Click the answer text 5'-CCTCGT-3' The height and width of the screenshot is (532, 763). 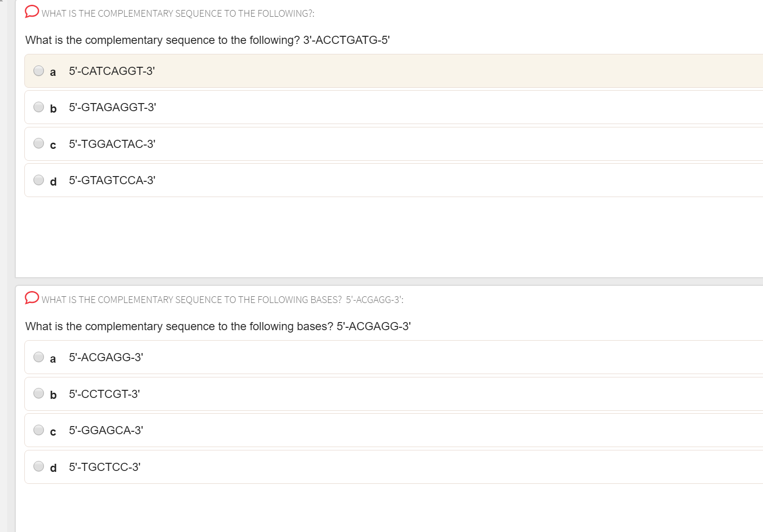point(105,394)
